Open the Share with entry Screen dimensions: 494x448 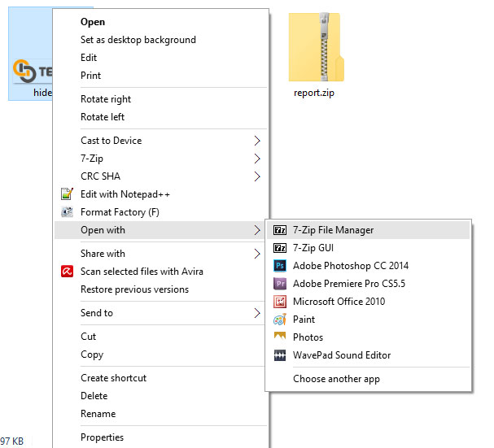(160, 254)
